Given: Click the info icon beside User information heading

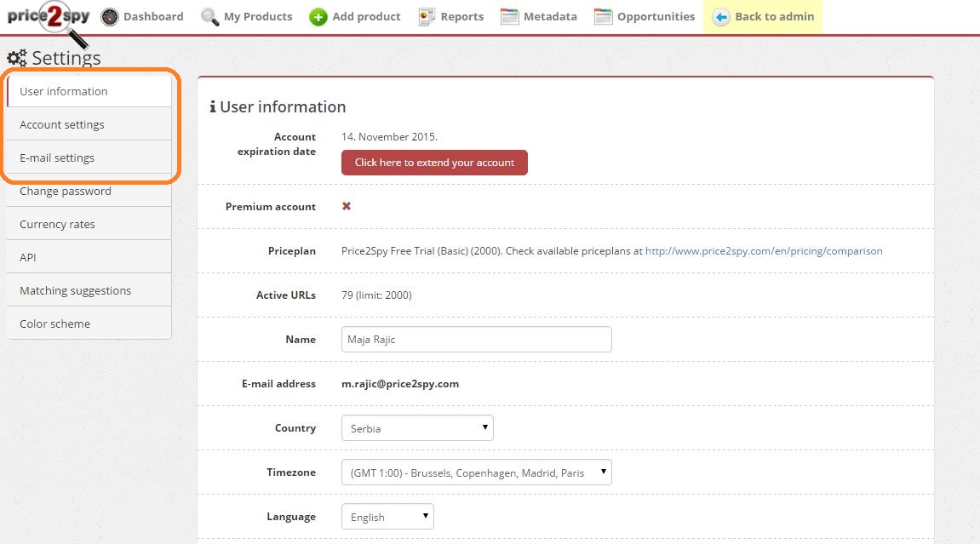Looking at the screenshot, I should (213, 106).
